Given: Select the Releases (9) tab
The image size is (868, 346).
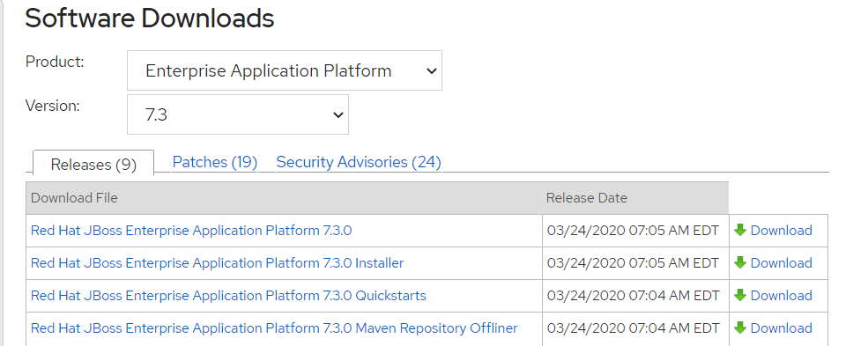Looking at the screenshot, I should [x=93, y=164].
